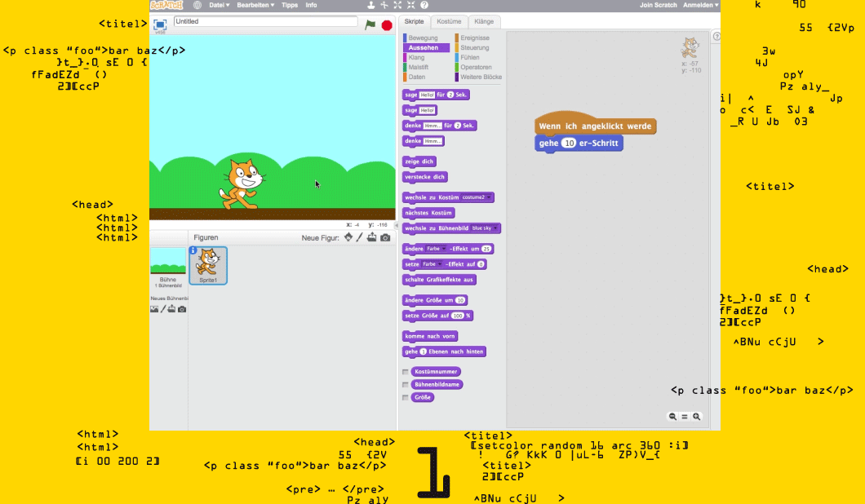Click schalte Grafikeffekte aus block
The width and height of the screenshot is (865, 504).
(439, 280)
